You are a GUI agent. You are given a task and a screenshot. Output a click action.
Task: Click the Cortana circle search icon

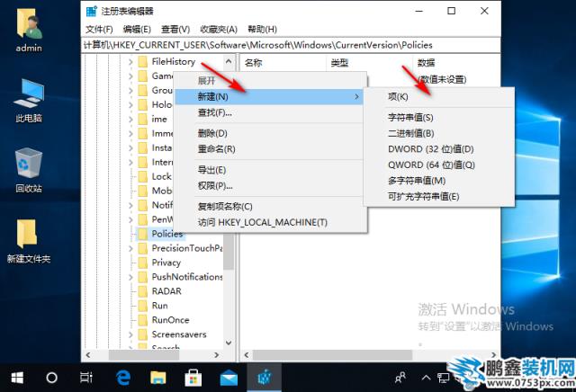(x=51, y=378)
